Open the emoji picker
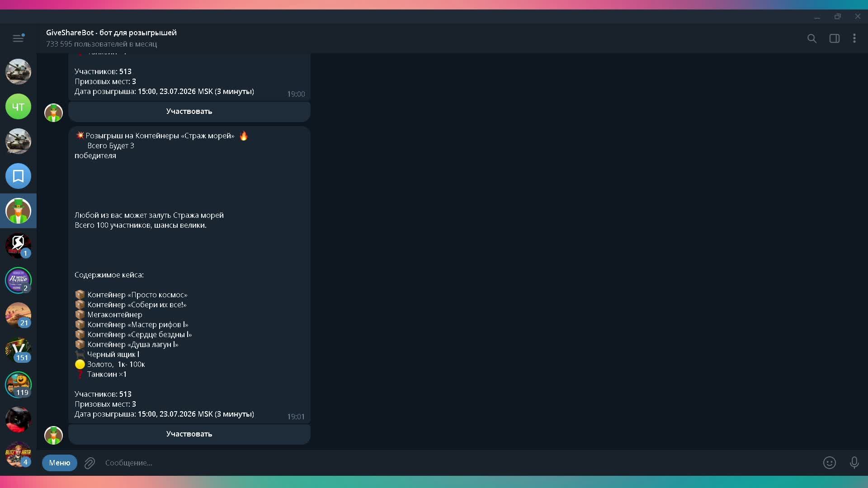Viewport: 868px width, 488px height. (830, 463)
